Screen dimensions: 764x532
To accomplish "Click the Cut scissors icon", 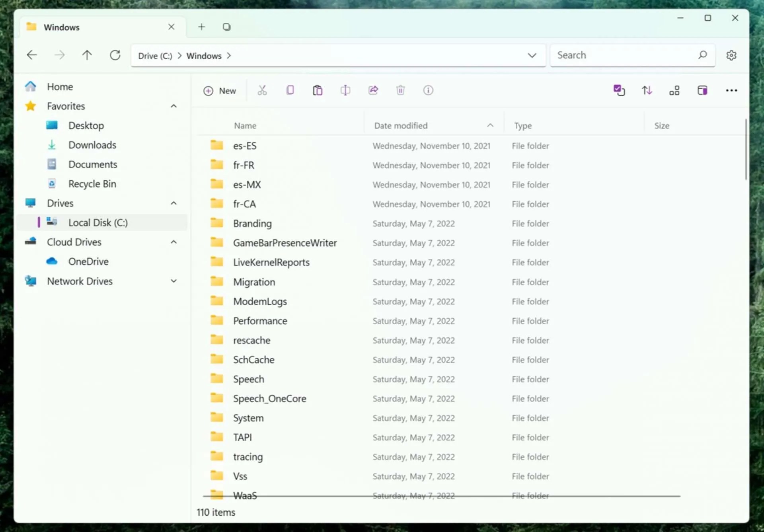I will point(262,91).
